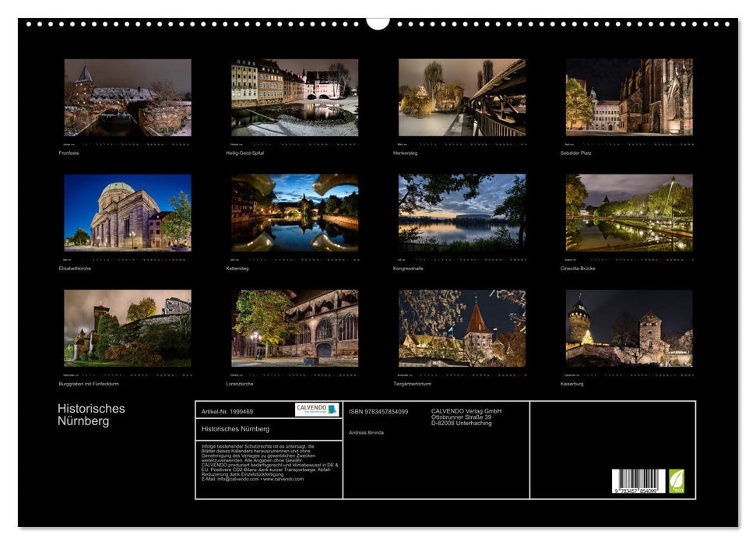
Task: Click the green eco leaf logo
Action: 677,481
